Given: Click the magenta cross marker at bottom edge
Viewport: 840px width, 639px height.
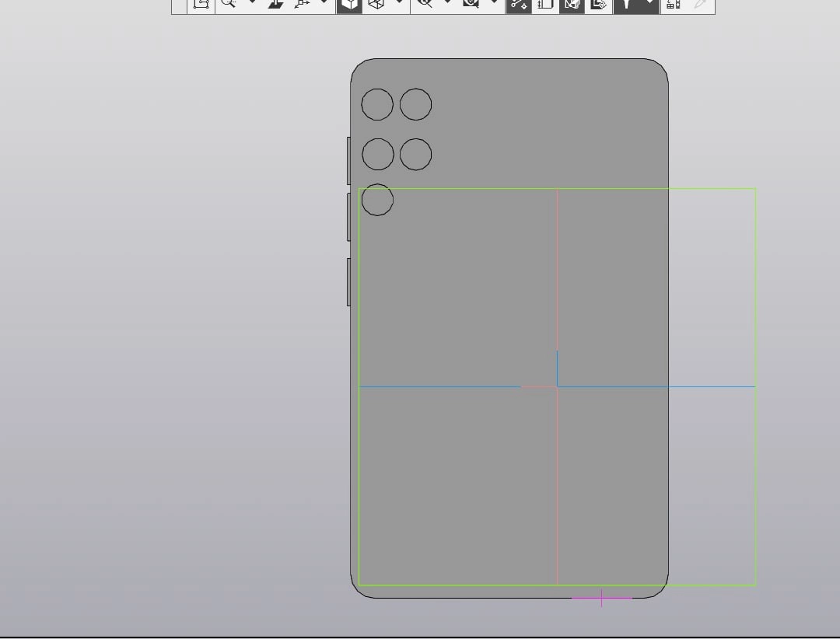Looking at the screenshot, I should (601, 599).
